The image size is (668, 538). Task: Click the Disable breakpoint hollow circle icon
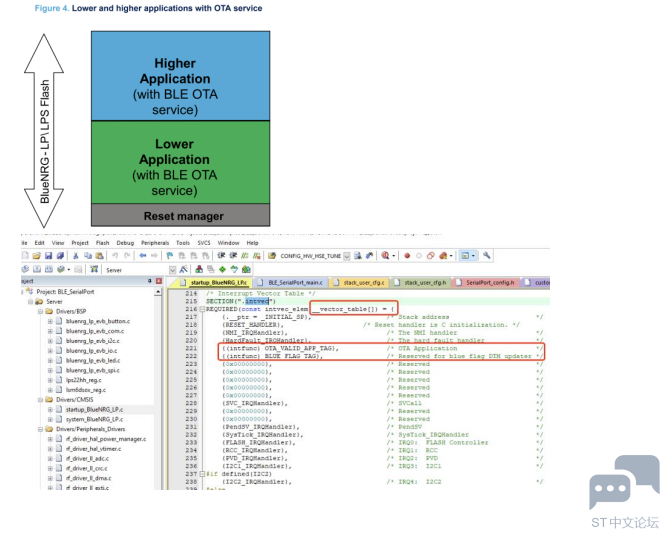point(419,256)
